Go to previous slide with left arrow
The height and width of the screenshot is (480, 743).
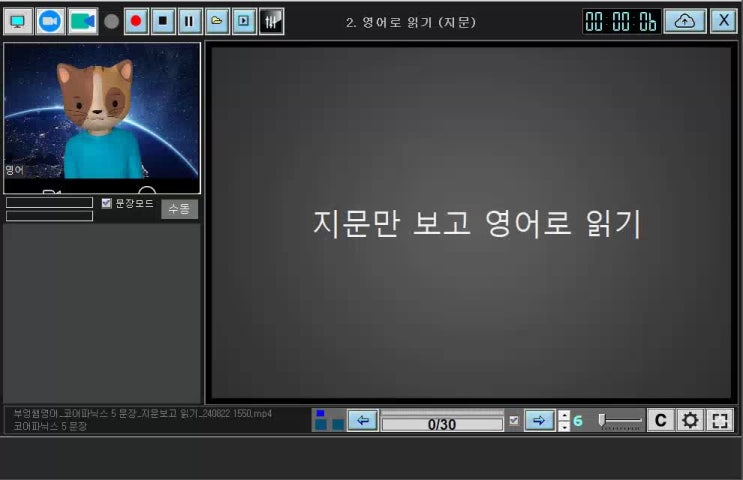[x=362, y=420]
